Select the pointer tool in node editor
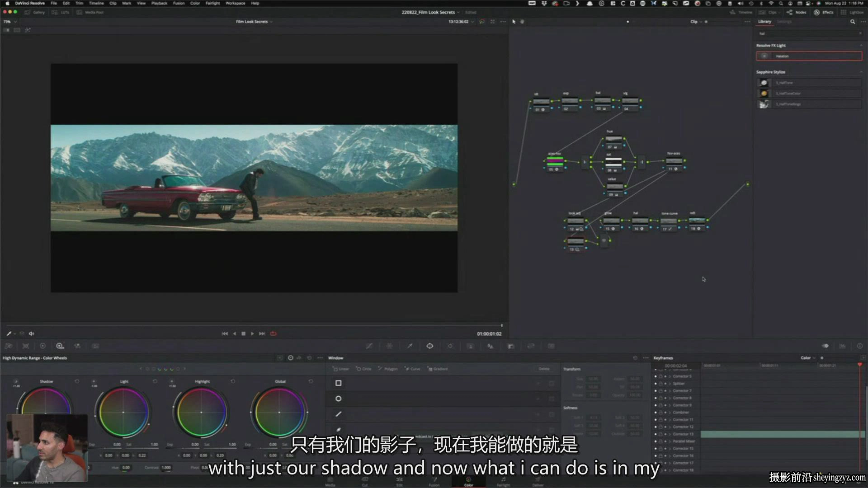 pos(514,22)
